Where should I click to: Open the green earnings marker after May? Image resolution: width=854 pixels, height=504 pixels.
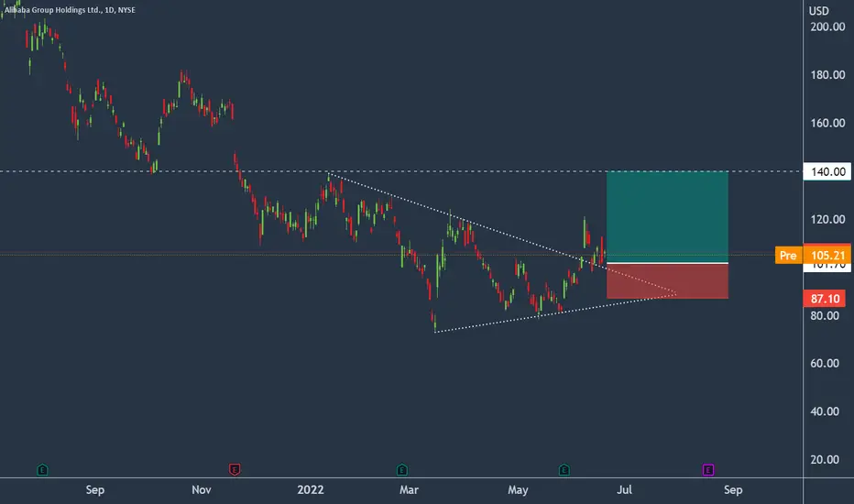pyautogui.click(x=564, y=470)
